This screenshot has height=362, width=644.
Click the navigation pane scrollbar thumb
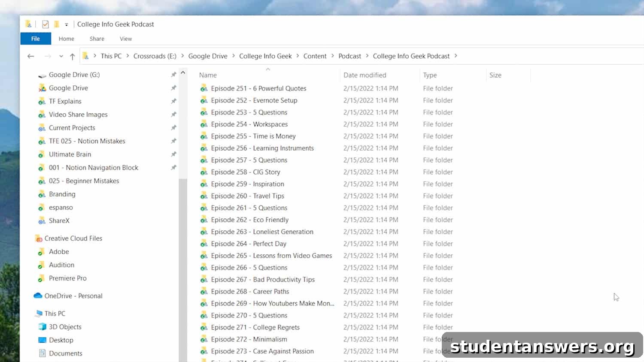click(x=183, y=270)
